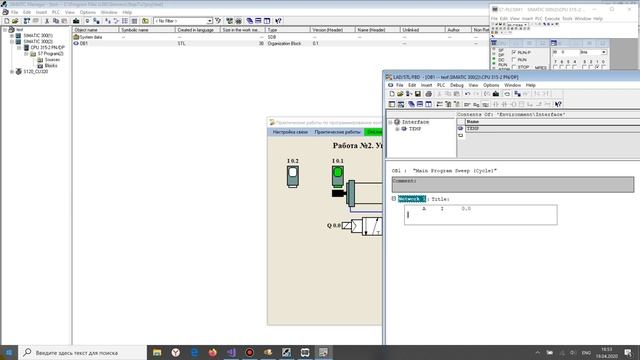Click Undo icon in LAD/STL/FBD toolbar
Screen dimensions: 640x360
(467, 94)
